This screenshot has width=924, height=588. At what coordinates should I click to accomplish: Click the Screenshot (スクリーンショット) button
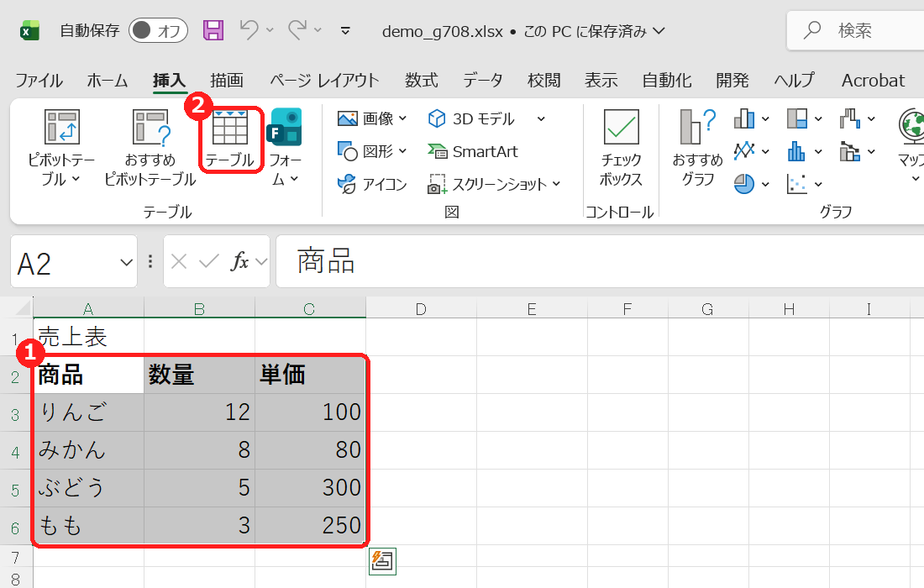[x=494, y=185]
